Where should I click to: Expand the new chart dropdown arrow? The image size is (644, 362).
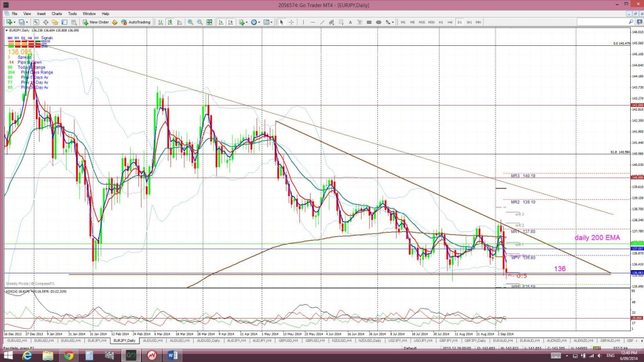coord(15,22)
